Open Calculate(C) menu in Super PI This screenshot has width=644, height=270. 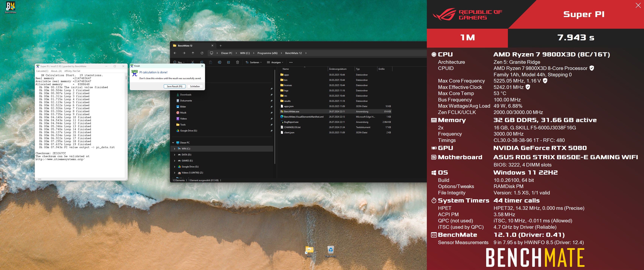(42, 71)
